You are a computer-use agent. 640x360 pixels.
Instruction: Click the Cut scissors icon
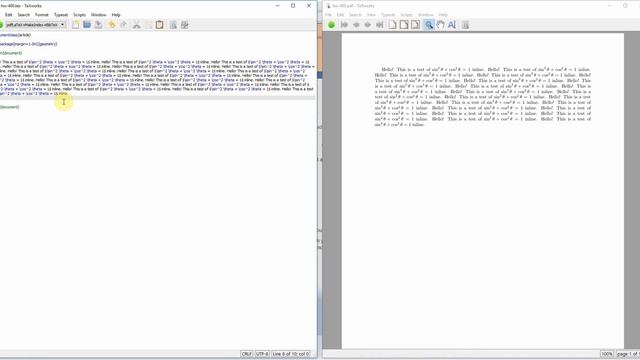pyautogui.click(x=136, y=25)
